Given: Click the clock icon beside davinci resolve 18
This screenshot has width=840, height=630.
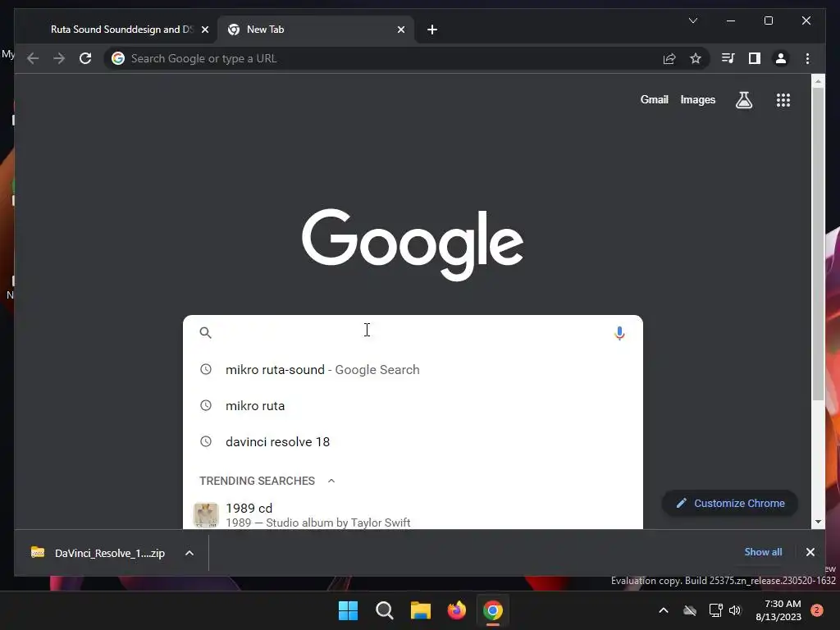Looking at the screenshot, I should tap(206, 441).
